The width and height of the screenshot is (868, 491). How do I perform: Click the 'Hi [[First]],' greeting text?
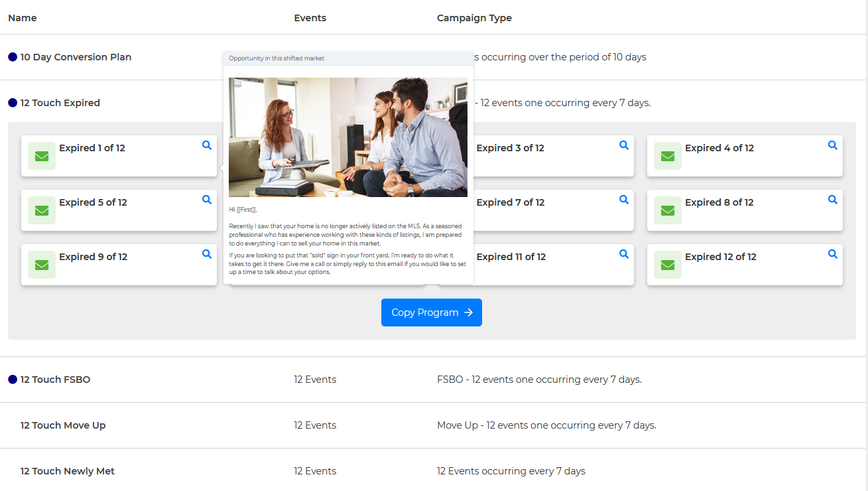pos(243,209)
